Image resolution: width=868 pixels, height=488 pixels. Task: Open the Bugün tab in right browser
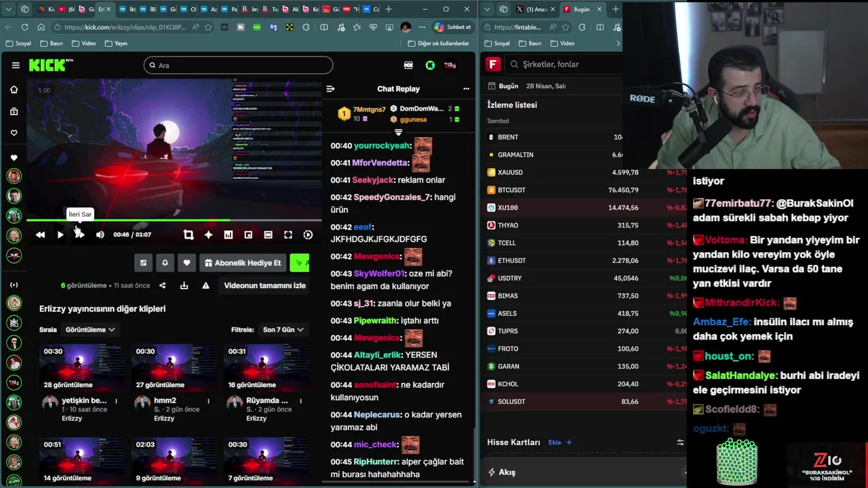[x=582, y=9]
